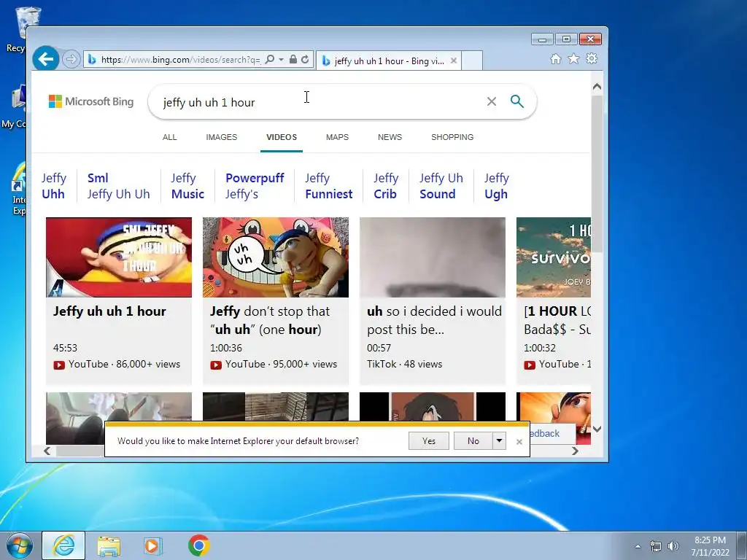Click 'YouTube · 95,000+ views' source line
Viewport: 747px width, 560px height.
point(274,365)
